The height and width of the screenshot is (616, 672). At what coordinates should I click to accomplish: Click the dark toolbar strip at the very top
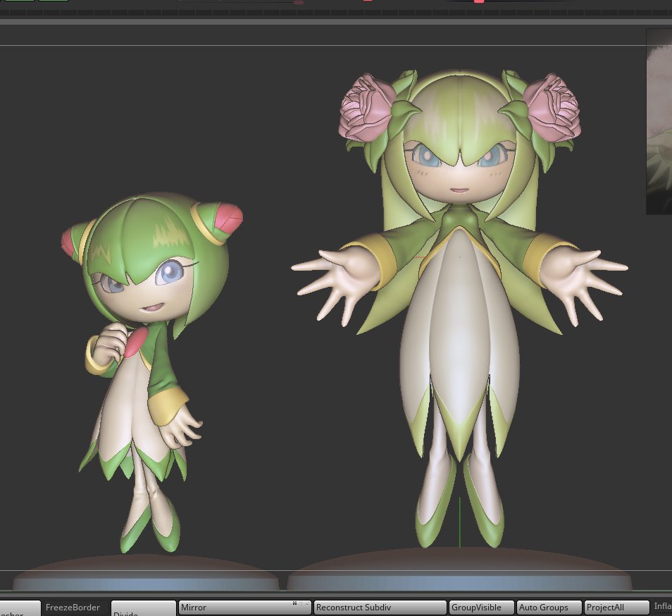tap(336, 12)
